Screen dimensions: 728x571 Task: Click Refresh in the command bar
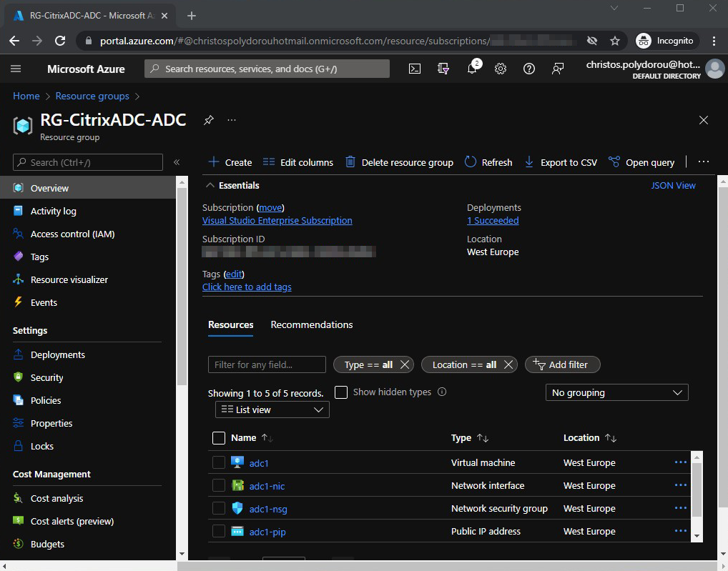tap(488, 162)
